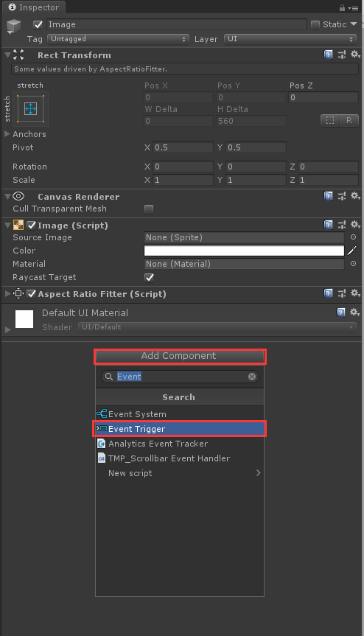Open the Tag dropdown showing Untagged
This screenshot has height=636, width=364.
point(118,39)
